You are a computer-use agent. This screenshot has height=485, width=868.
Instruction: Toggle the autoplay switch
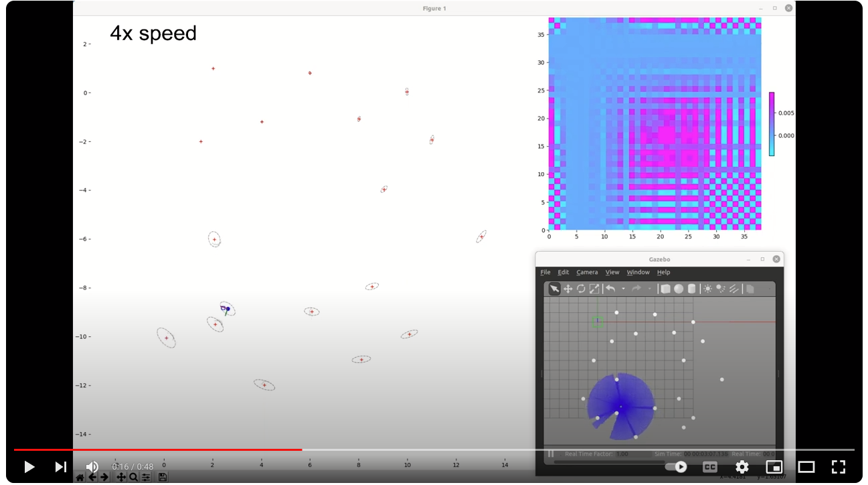click(677, 467)
